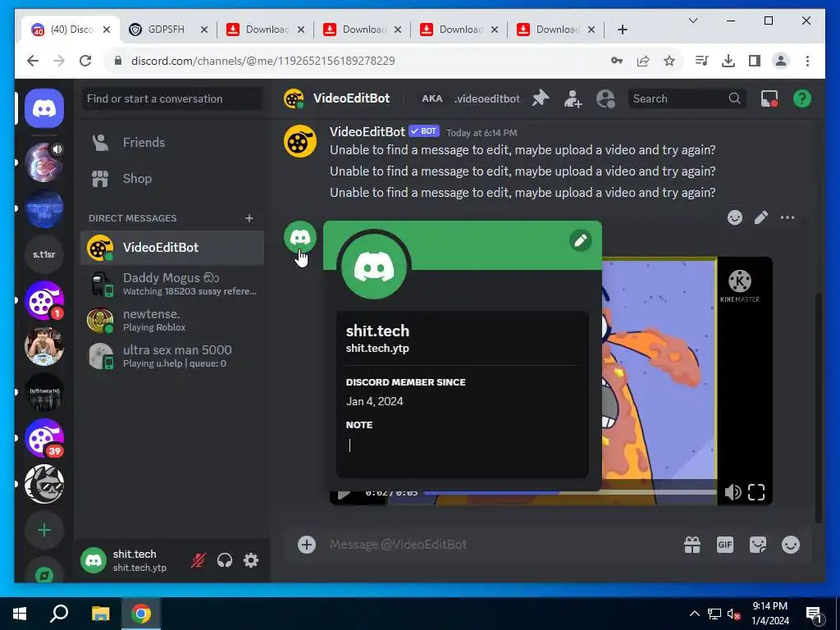
Task: Select VideoEditBot direct message
Action: pyautogui.click(x=171, y=248)
